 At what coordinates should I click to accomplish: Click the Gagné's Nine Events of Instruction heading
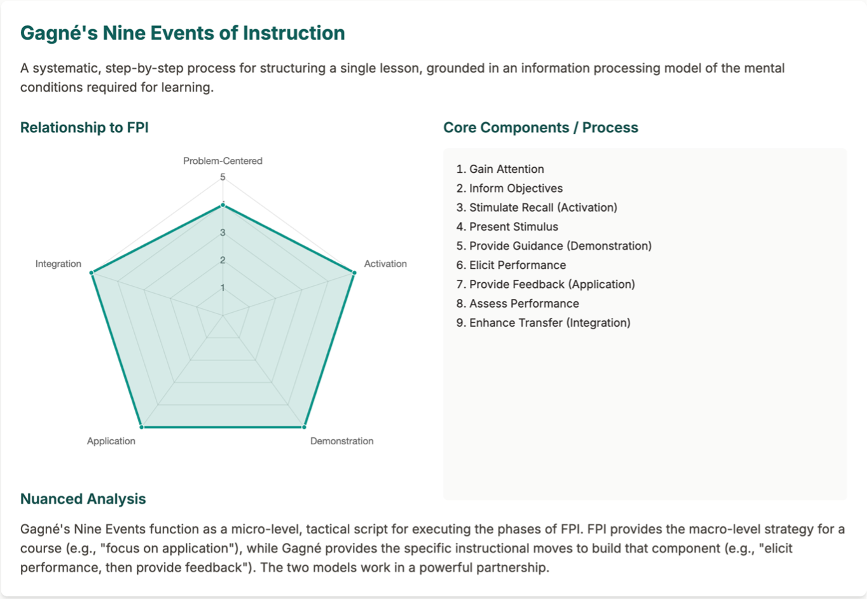pos(183,33)
